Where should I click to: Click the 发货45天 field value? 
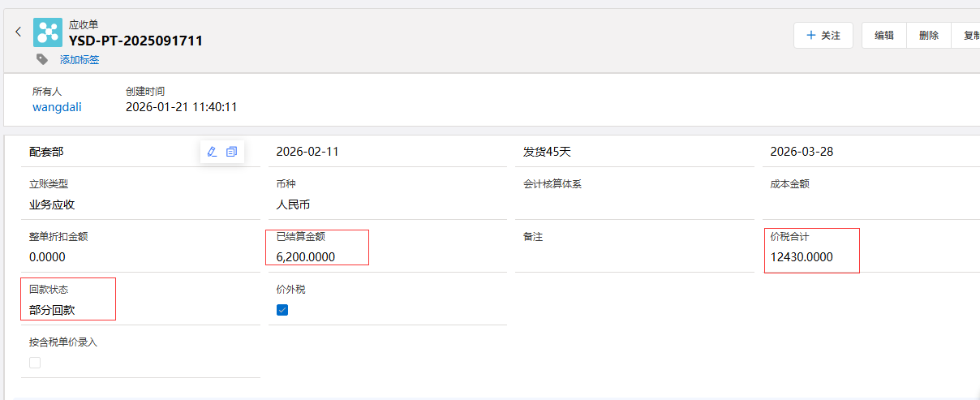[547, 152]
